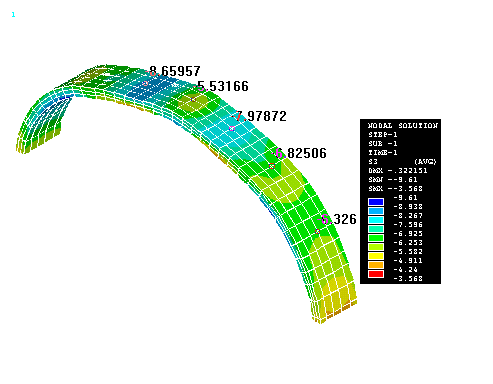Click the 6.326 value label
Viewport: 493px width, 384px height.
(x=337, y=219)
